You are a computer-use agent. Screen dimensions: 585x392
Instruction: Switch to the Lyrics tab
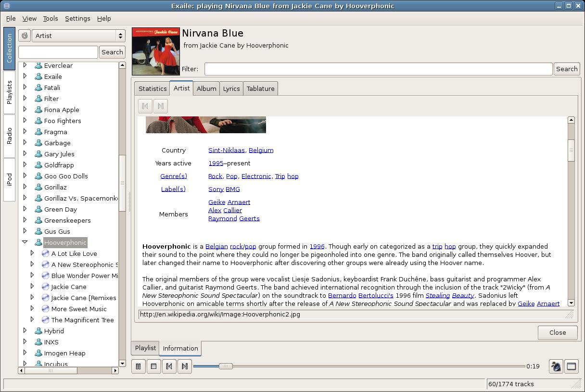(x=231, y=89)
